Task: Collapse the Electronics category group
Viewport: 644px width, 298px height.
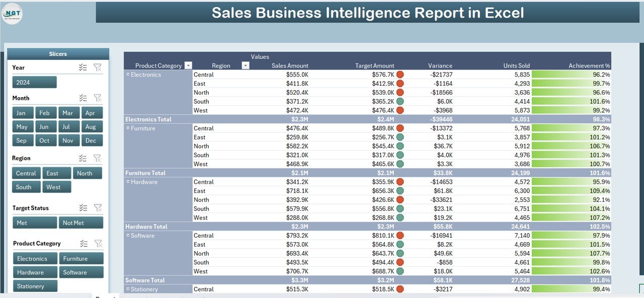Action: pyautogui.click(x=128, y=74)
